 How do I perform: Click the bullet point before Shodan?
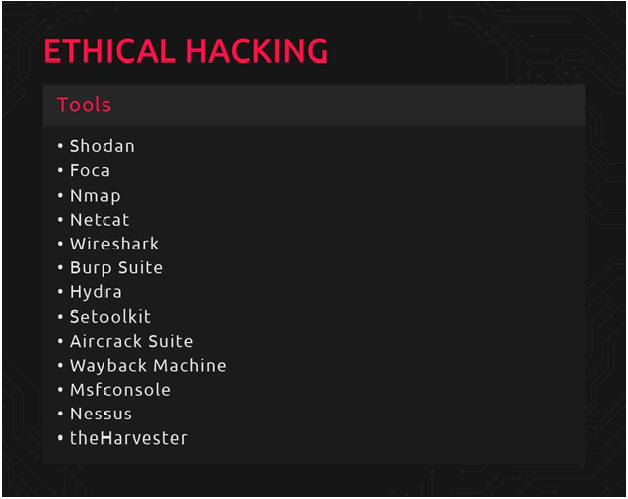[61, 147]
